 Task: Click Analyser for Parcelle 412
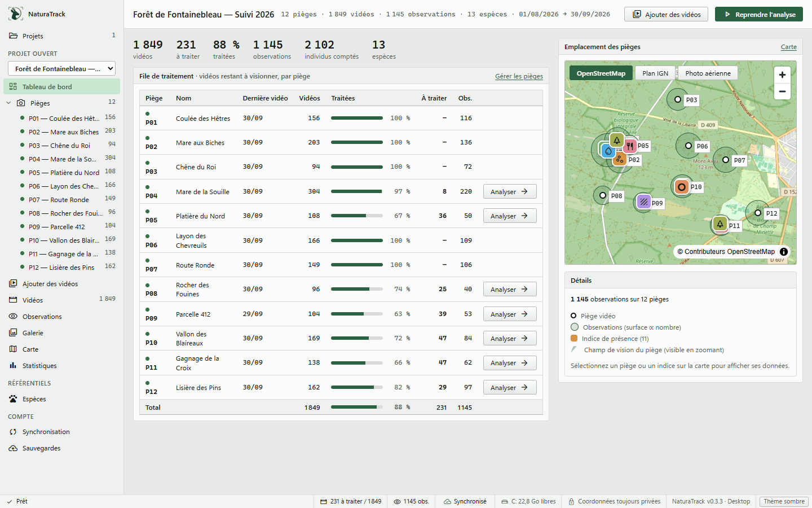(510, 314)
